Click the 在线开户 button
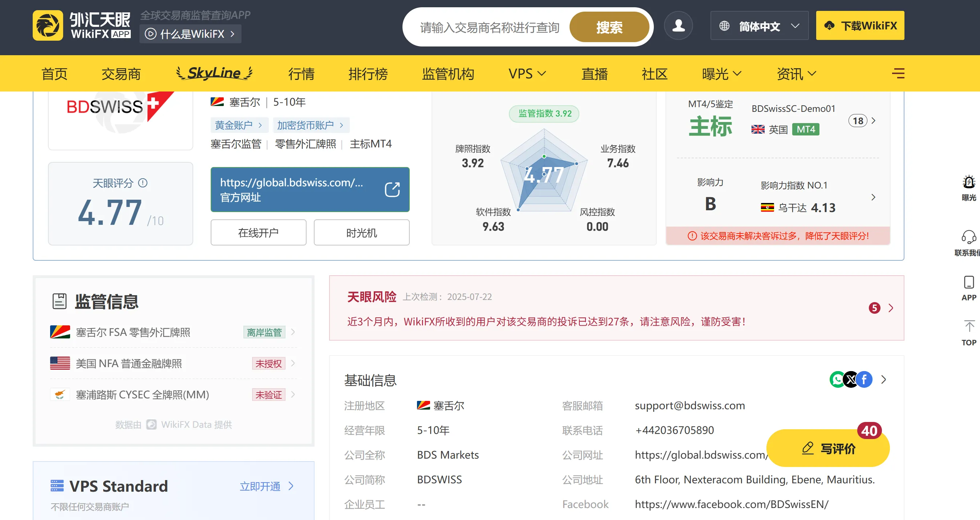The image size is (980, 520). [x=258, y=232]
